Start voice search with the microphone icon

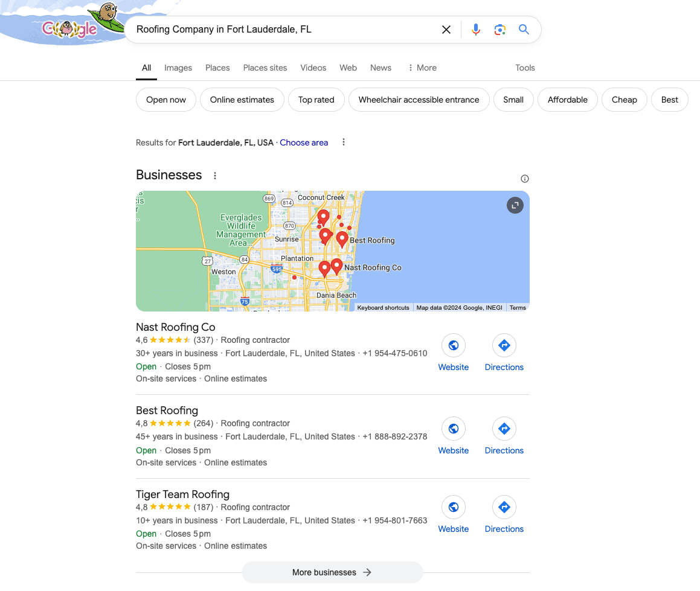[x=476, y=30]
